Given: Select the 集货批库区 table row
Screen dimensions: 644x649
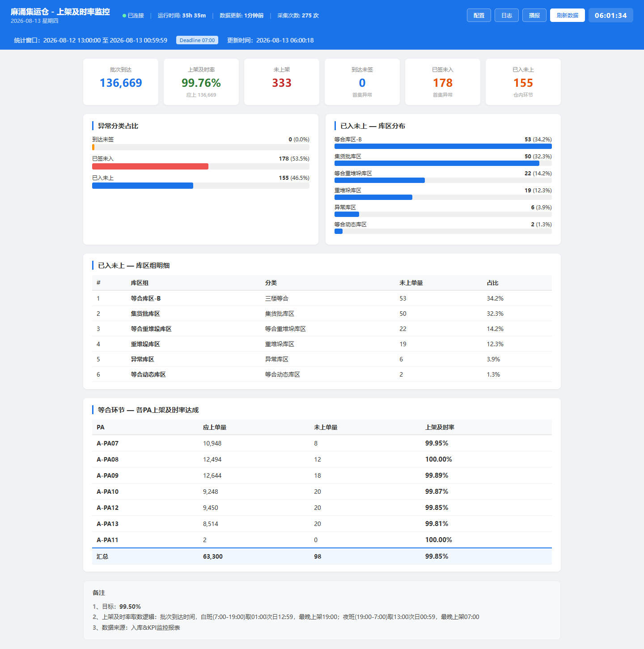Looking at the screenshot, I should coord(322,314).
